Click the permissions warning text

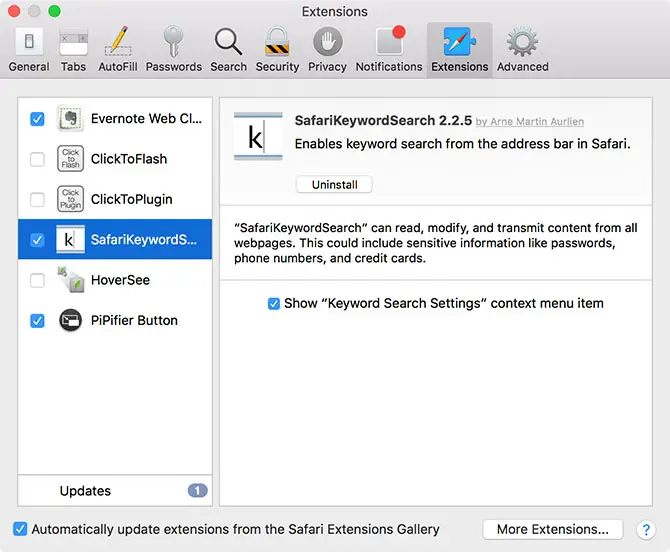[435, 243]
